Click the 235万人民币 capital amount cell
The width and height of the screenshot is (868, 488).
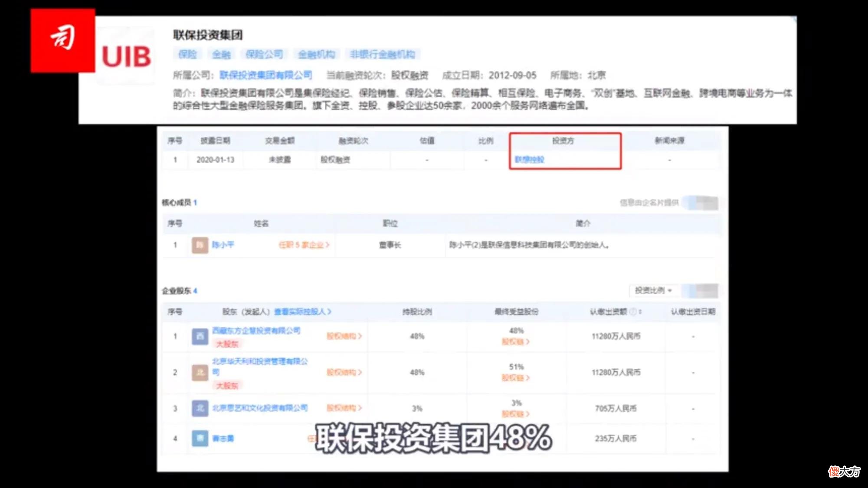click(x=616, y=439)
